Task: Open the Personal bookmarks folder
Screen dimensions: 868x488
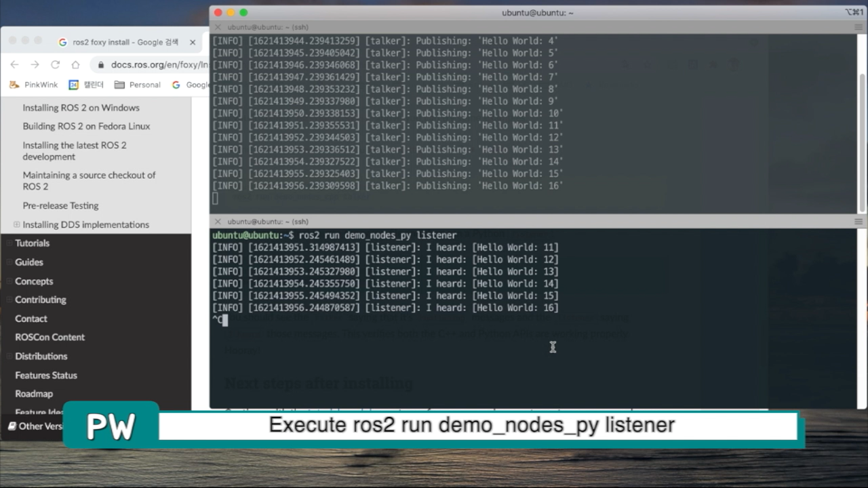Action: [138, 85]
